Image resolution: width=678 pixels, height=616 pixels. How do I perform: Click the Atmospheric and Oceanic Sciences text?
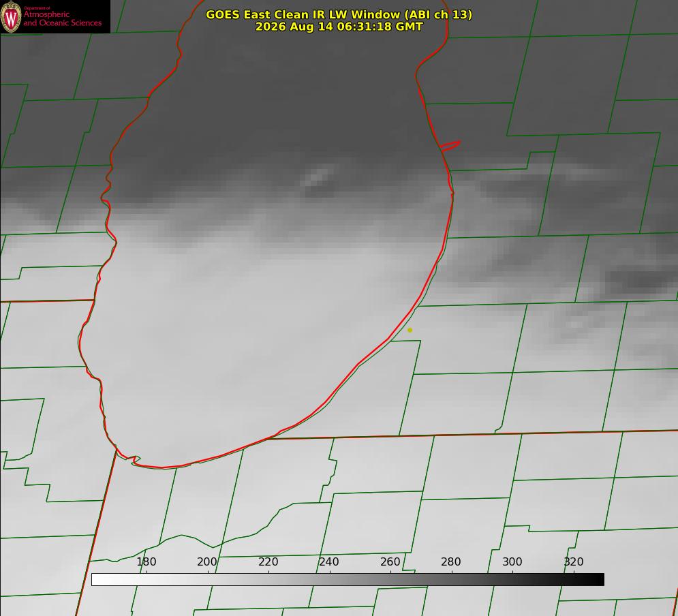[62, 18]
